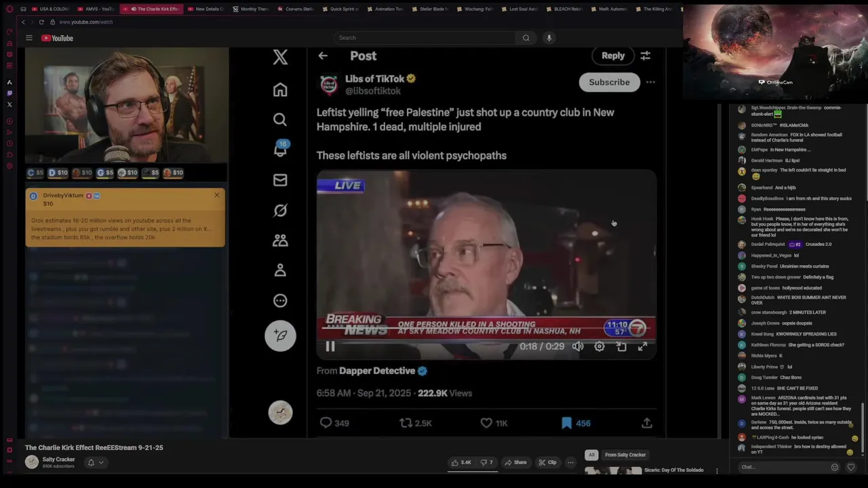Click back arrow beside Post heading
This screenshot has width=868, height=488.
323,56
